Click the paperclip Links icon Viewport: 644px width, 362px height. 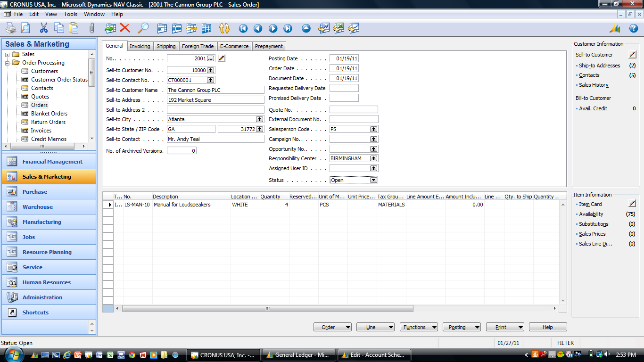coord(91,28)
